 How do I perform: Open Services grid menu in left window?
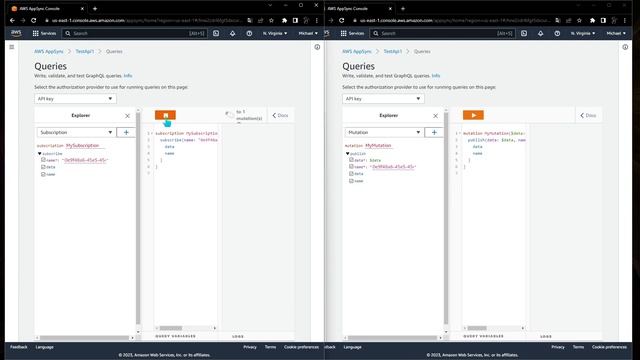click(44, 33)
